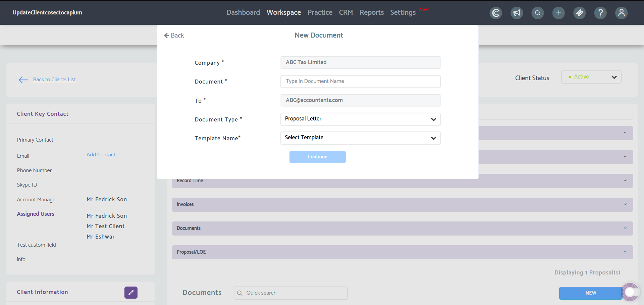Viewport: 644px width, 305px height.
Task: Click the circular chat widget icon
Action: point(630,292)
